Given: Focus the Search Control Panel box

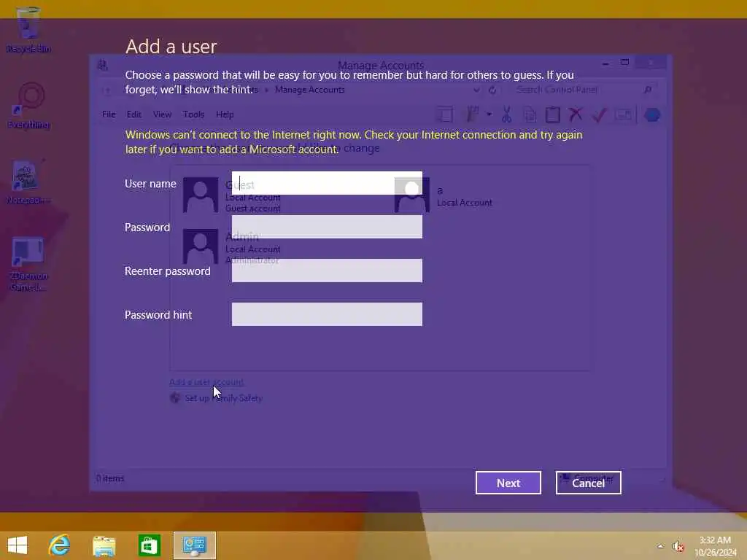Looking at the screenshot, I should tap(578, 90).
